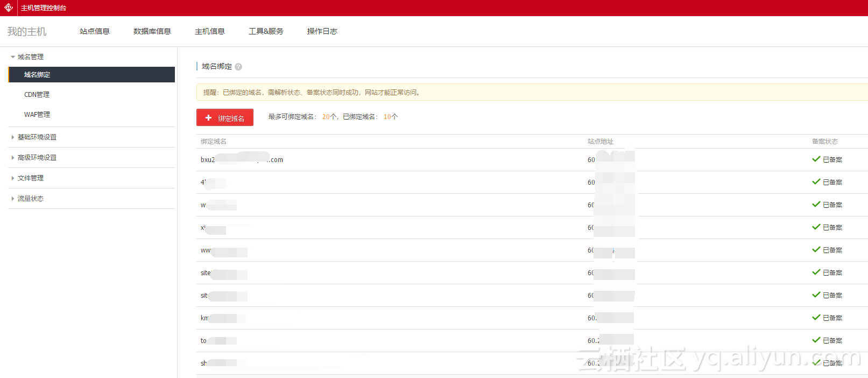Open the 站点信息 tab
Image resolution: width=868 pixels, height=378 pixels.
pyautogui.click(x=95, y=31)
